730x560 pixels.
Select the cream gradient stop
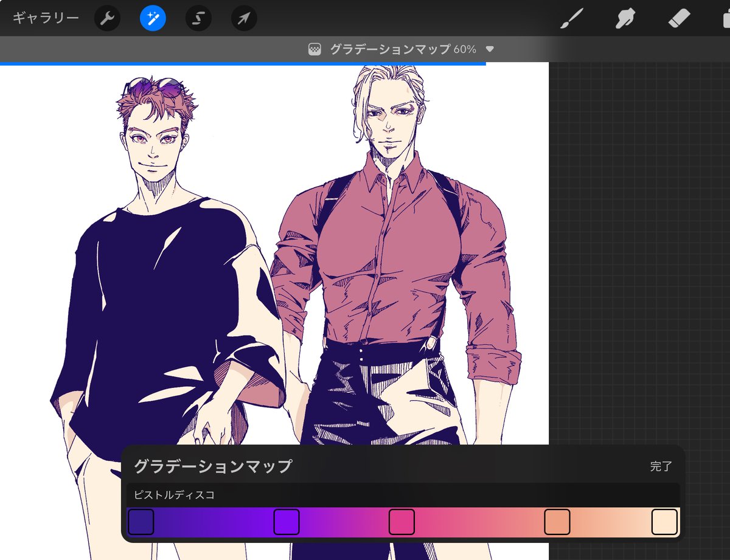coord(664,522)
